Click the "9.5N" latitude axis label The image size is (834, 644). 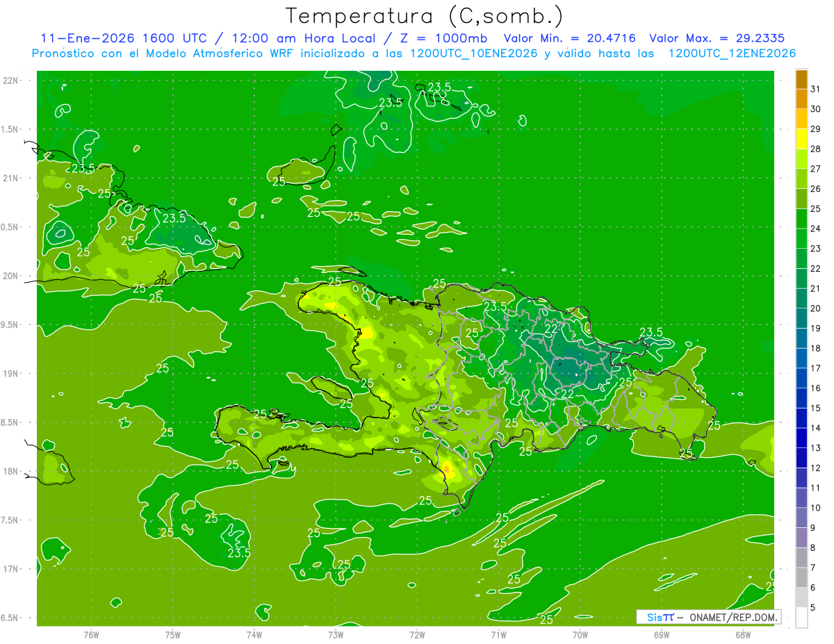tap(10, 324)
